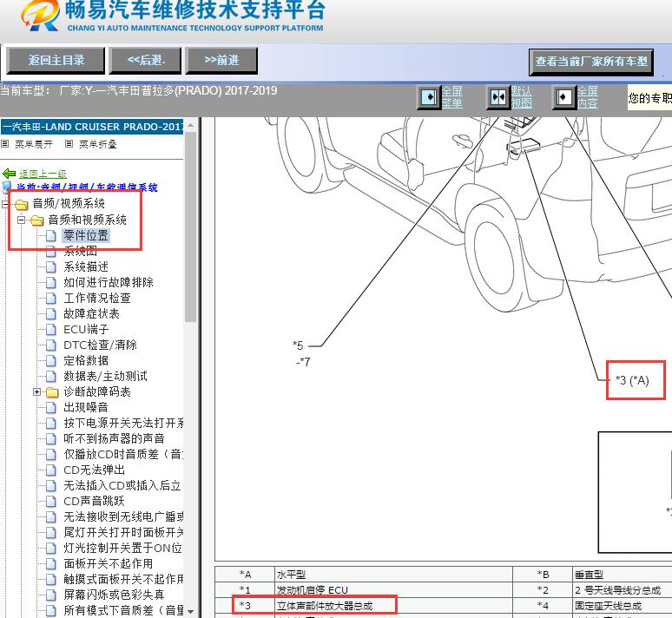Open the ECU端子 page

tap(86, 329)
